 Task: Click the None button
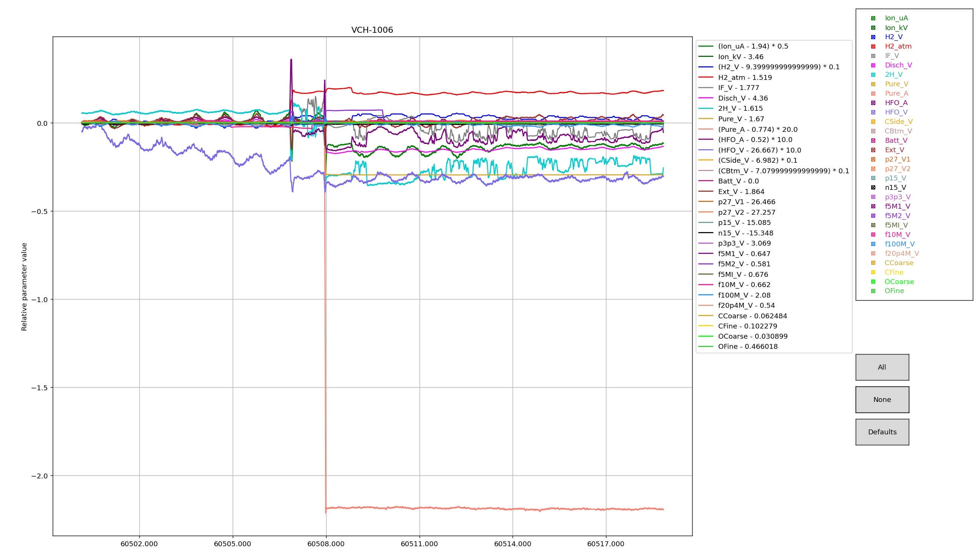pos(882,400)
